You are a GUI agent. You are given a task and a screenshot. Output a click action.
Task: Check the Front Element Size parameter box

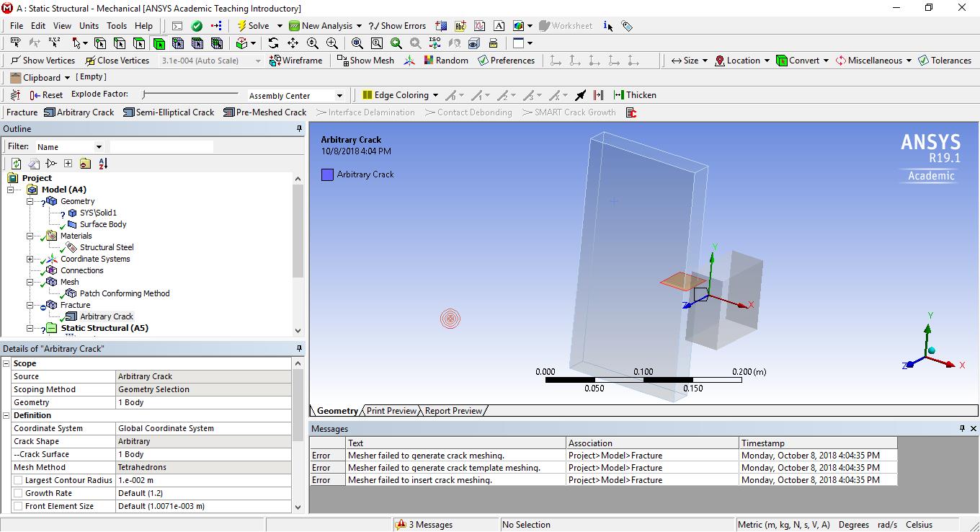tap(18, 506)
